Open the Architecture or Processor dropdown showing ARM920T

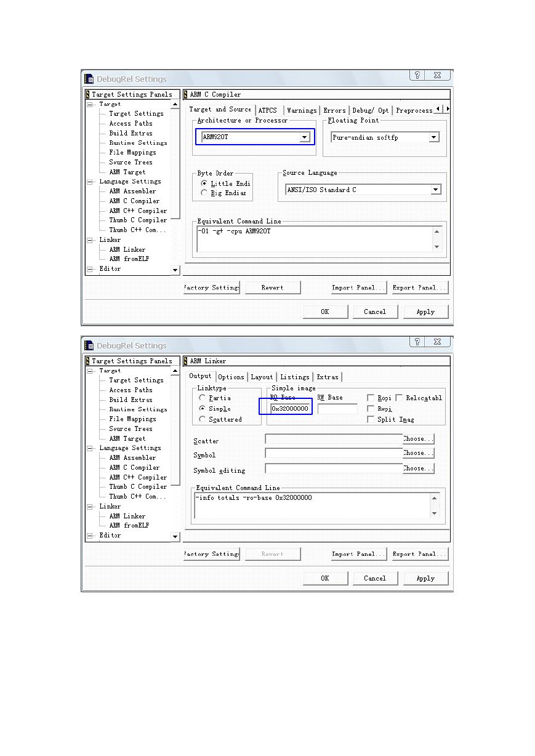coord(305,137)
